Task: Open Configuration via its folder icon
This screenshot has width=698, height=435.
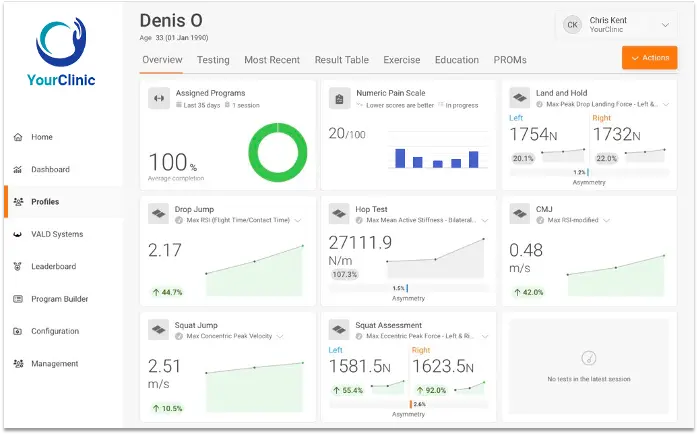Action: tap(18, 331)
